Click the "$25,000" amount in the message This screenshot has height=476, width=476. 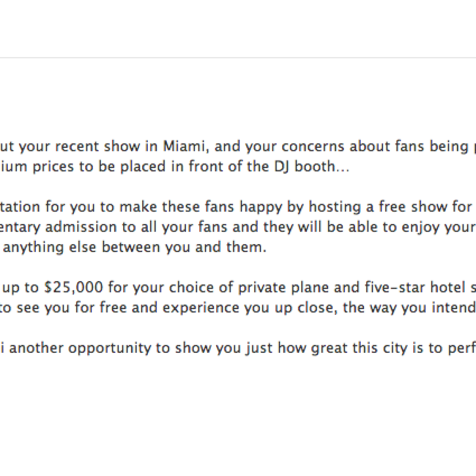click(73, 287)
